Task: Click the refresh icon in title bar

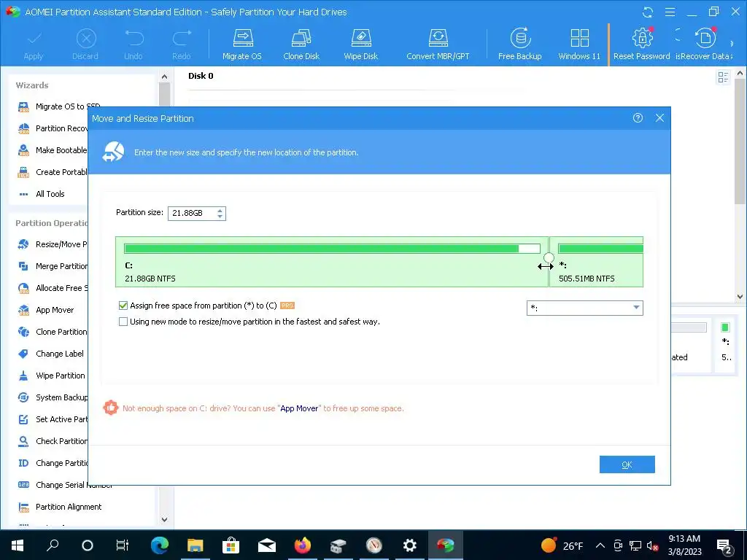Action: click(648, 12)
